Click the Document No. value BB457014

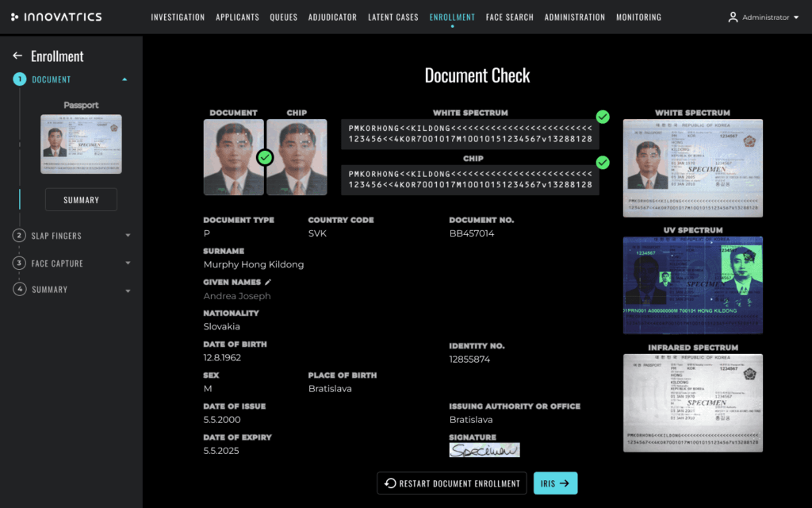click(x=472, y=233)
